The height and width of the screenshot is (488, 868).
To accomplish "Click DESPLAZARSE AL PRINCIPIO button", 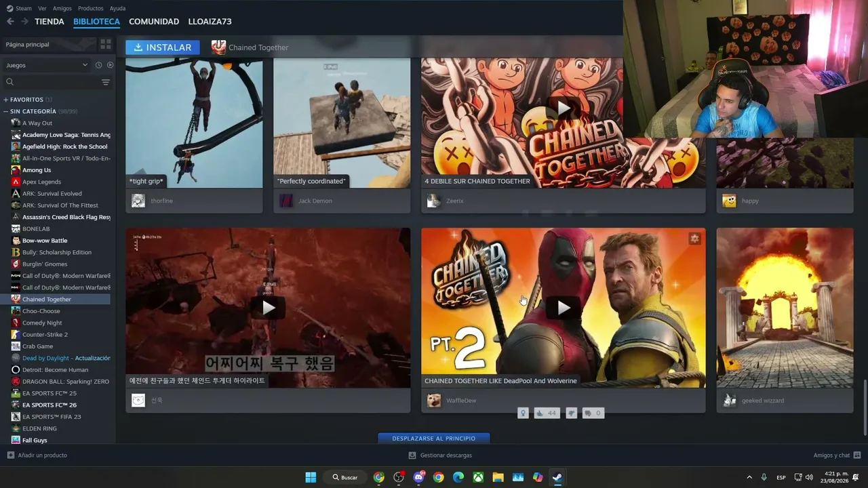I will pyautogui.click(x=434, y=439).
